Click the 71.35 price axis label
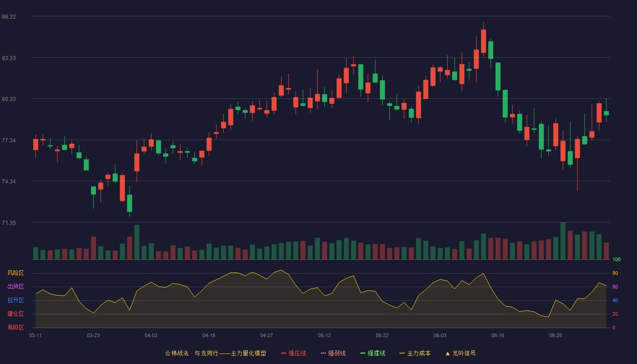637x364 pixels. point(9,223)
